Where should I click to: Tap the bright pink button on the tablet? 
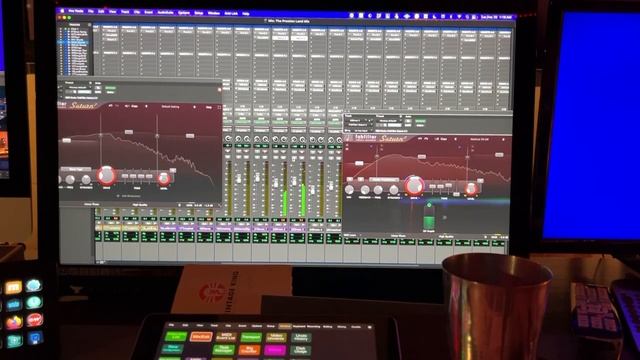[275, 350]
